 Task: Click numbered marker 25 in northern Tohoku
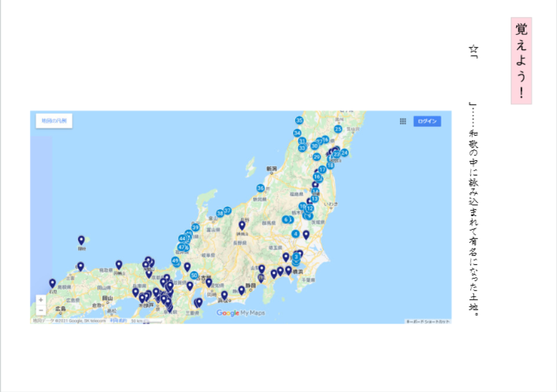338,129
